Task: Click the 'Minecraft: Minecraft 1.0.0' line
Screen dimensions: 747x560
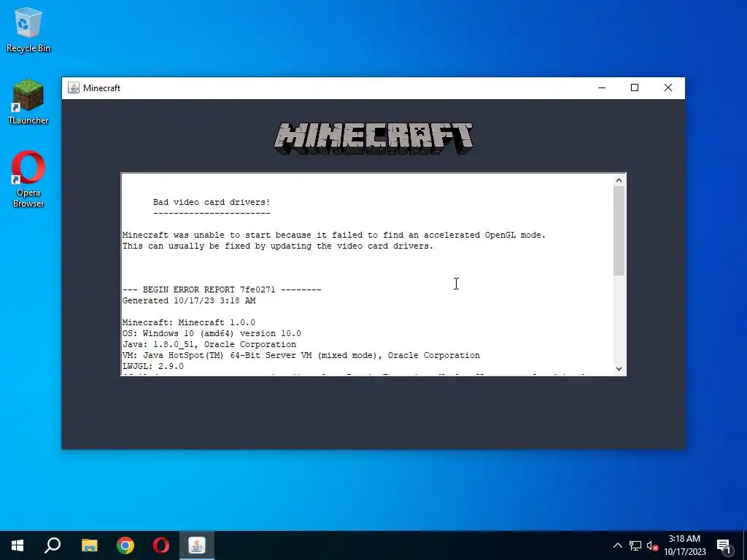Action: coord(189,322)
